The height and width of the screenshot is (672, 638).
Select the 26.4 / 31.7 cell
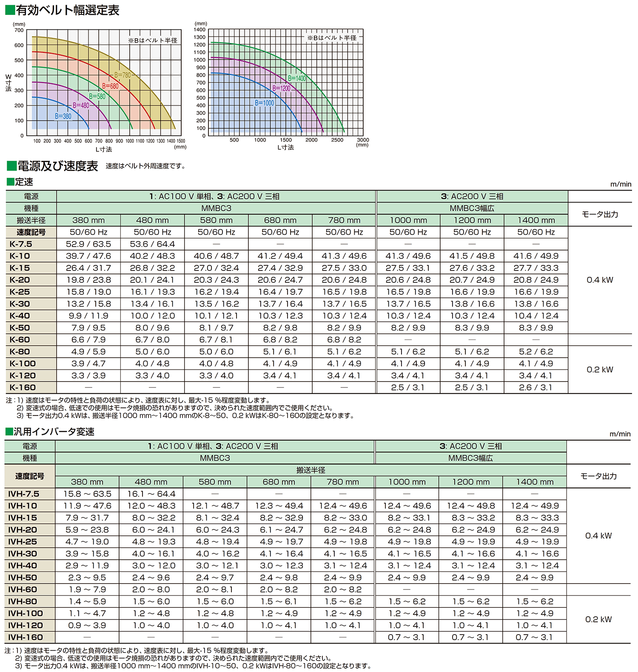[x=88, y=268]
